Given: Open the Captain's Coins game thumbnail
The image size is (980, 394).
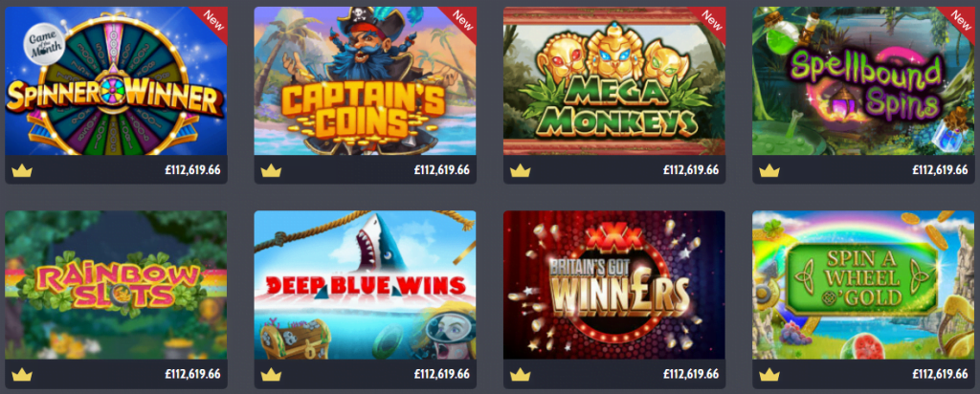Looking at the screenshot, I should click(365, 81).
